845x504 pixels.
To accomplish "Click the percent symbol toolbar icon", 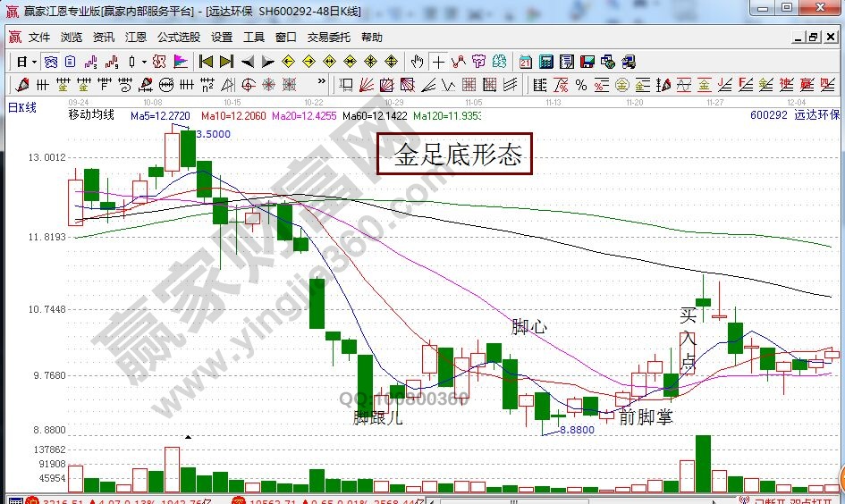I will click(581, 85).
